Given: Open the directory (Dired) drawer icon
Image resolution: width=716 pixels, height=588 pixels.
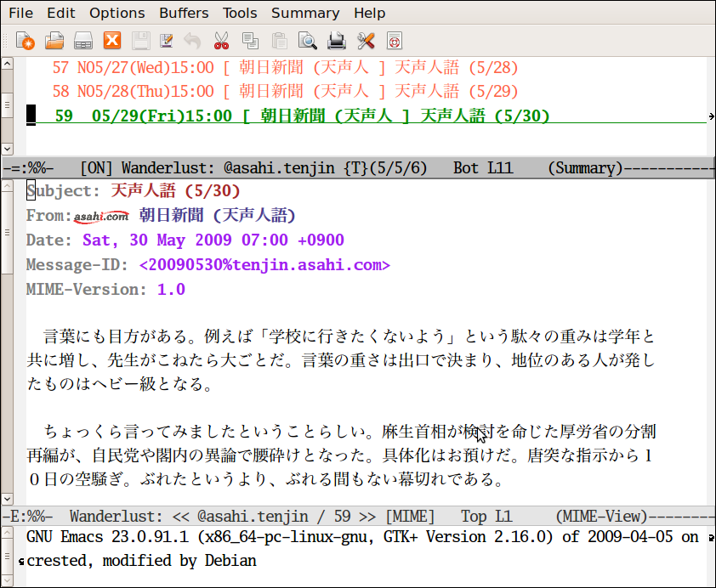Looking at the screenshot, I should pyautogui.click(x=83, y=41).
